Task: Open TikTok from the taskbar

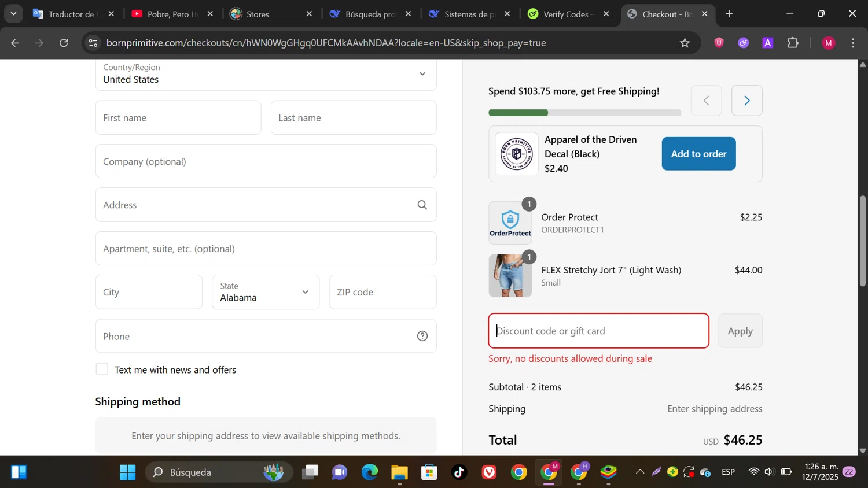Action: coord(459,472)
